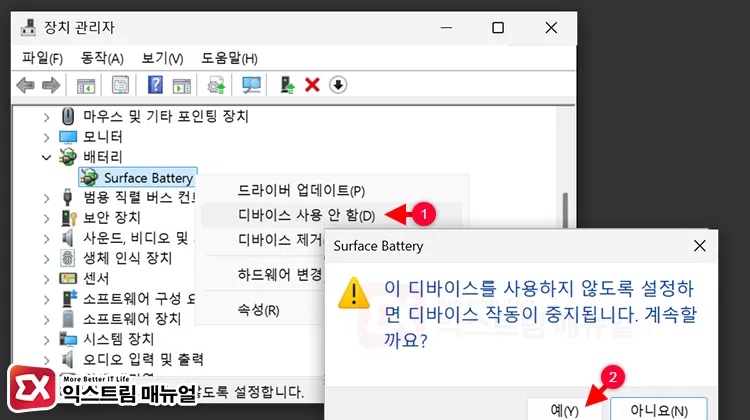
Task: Select the 보안 장치 label
Action: (x=111, y=218)
